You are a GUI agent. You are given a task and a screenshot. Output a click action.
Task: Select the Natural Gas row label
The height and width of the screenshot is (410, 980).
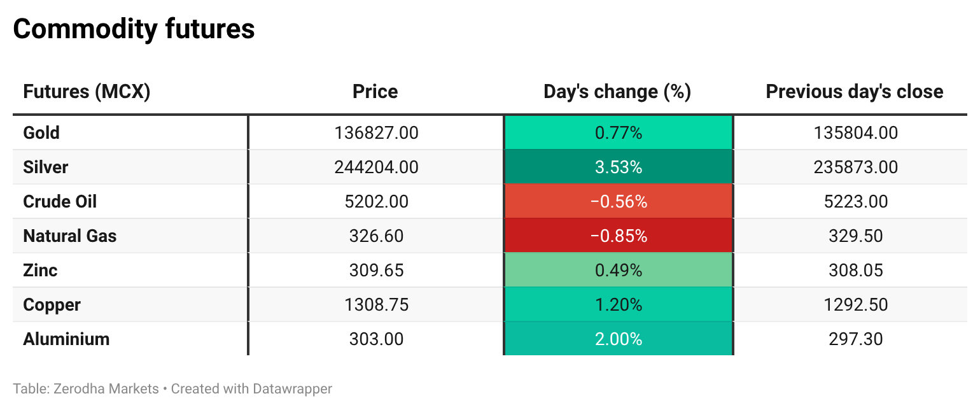click(x=70, y=236)
